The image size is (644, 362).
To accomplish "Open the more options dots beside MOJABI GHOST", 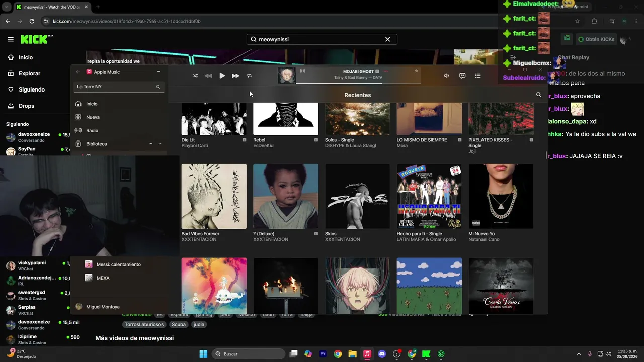I will pyautogui.click(x=386, y=71).
